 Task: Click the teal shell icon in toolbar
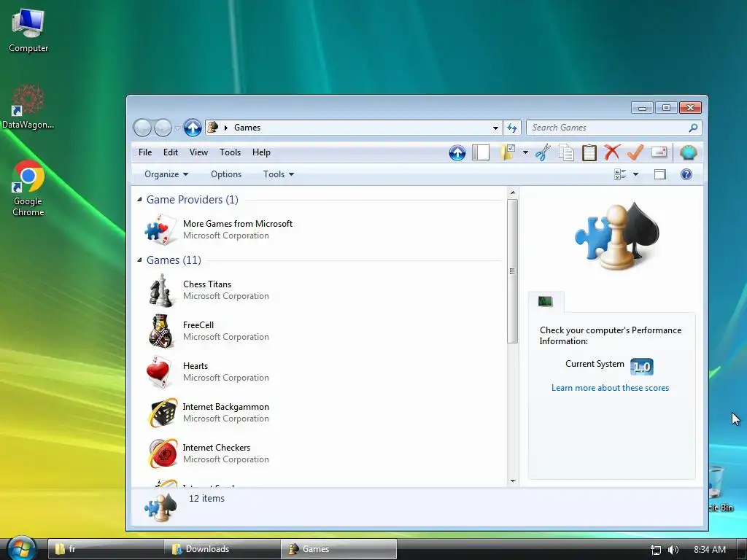[x=689, y=152]
